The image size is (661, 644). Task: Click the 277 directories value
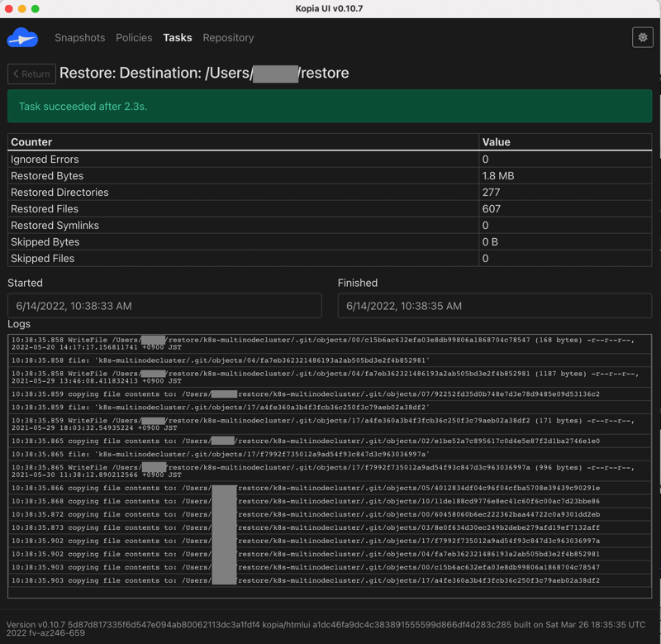tap(491, 193)
